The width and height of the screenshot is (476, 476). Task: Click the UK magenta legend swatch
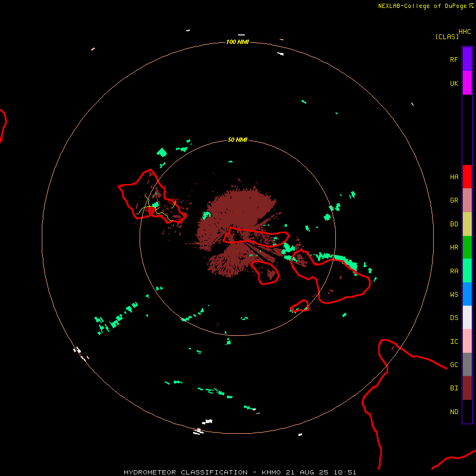[467, 83]
